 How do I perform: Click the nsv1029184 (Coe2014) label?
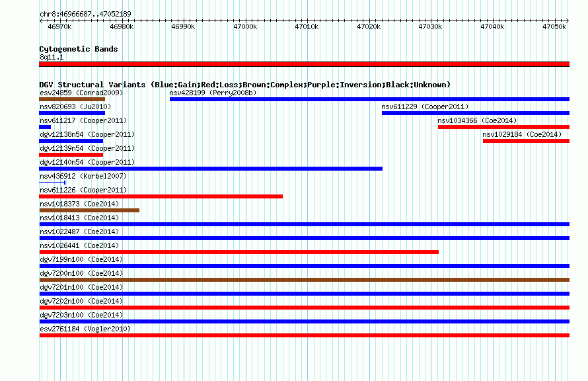click(x=522, y=134)
